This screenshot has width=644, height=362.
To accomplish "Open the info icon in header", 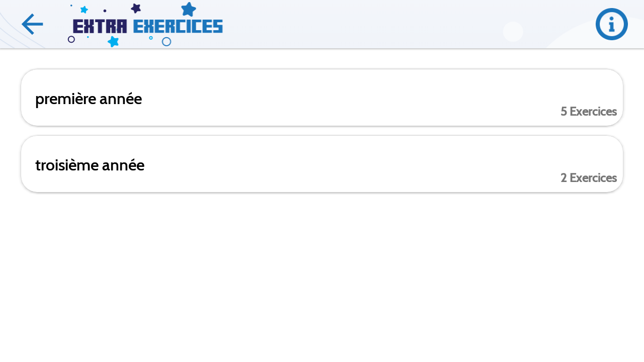I will (611, 24).
